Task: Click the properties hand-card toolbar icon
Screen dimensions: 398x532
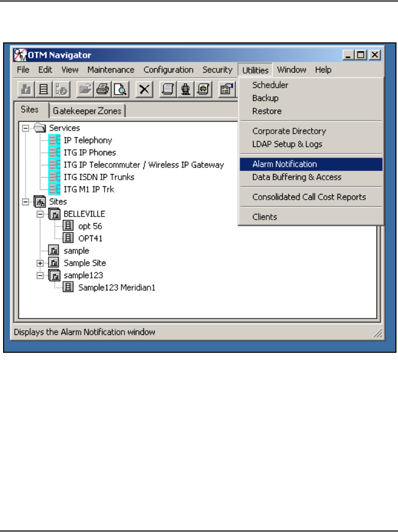Action: pos(227,89)
